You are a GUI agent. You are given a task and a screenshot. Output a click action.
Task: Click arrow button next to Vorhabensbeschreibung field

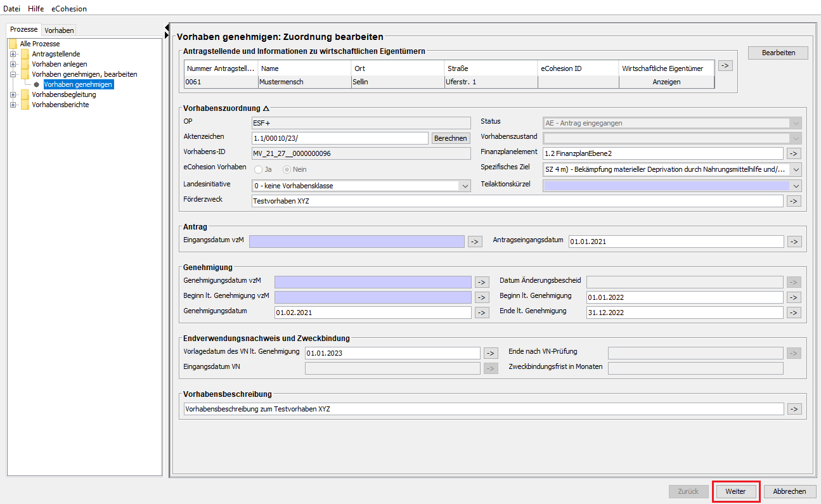794,409
